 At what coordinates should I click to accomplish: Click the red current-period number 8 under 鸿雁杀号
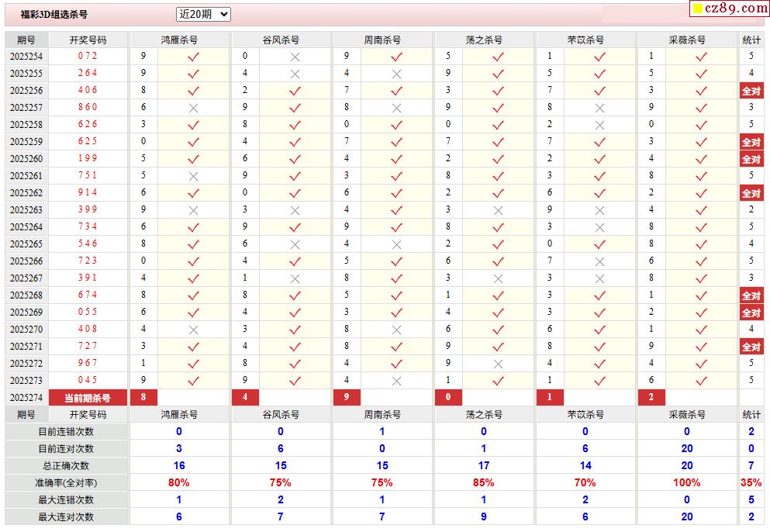click(x=143, y=398)
